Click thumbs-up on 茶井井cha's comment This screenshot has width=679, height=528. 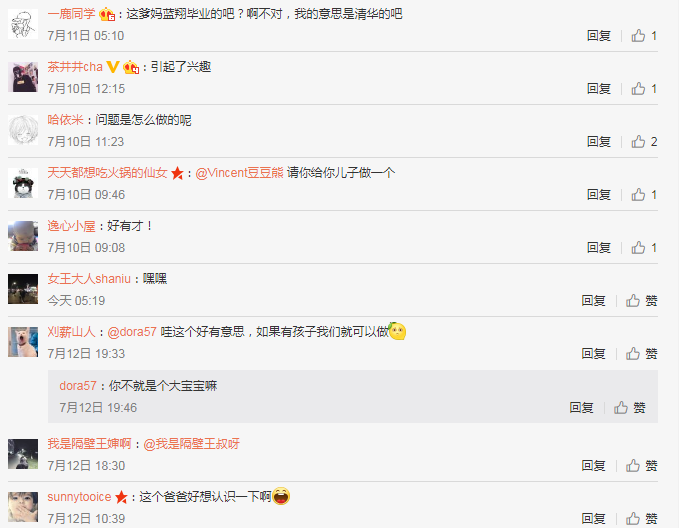[643, 89]
